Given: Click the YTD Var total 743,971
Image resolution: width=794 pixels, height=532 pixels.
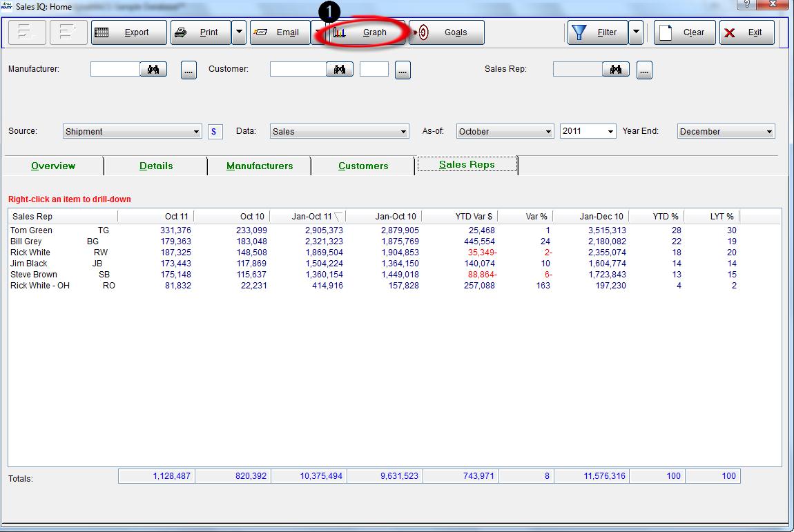Looking at the screenshot, I should (x=461, y=476).
